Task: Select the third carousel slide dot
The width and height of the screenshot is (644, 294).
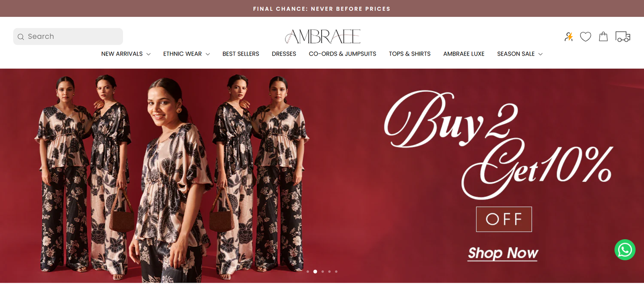Action: coord(322,271)
